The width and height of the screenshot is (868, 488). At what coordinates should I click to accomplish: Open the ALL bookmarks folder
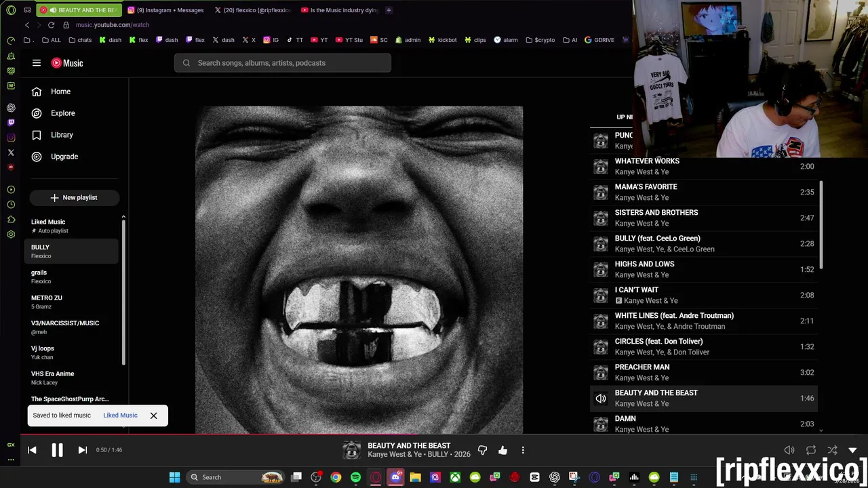51,40
